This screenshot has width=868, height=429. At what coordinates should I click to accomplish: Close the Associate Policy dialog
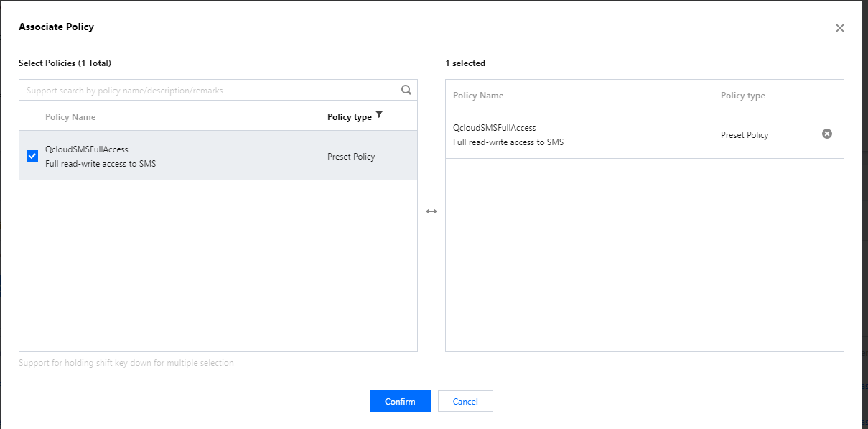[839, 28]
